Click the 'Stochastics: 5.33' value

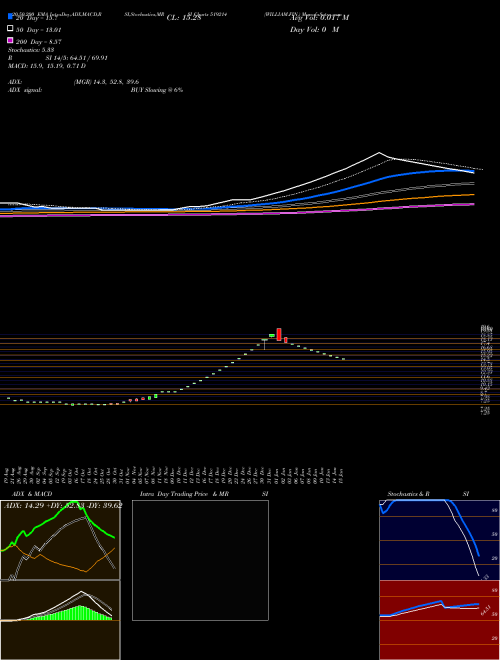click(x=31, y=50)
